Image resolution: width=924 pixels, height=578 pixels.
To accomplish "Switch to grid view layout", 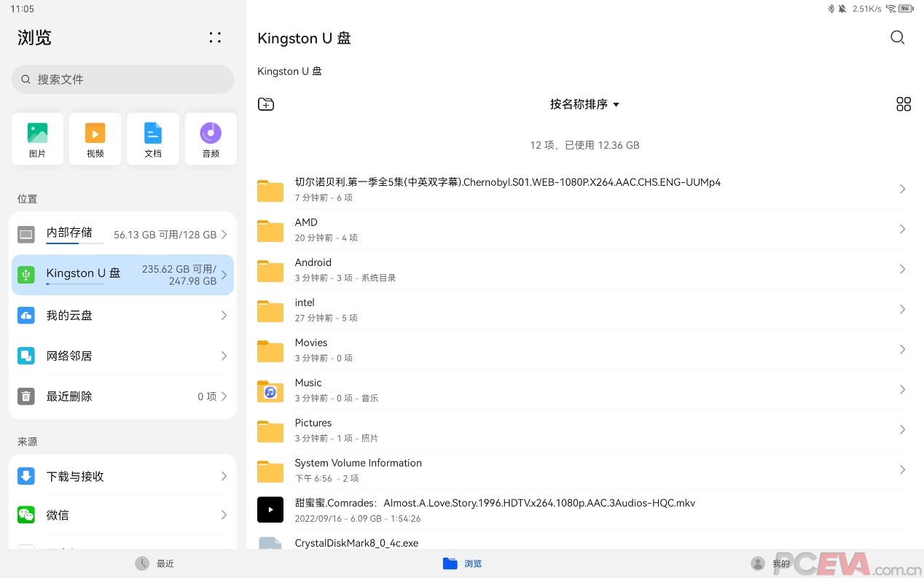I will click(x=904, y=104).
